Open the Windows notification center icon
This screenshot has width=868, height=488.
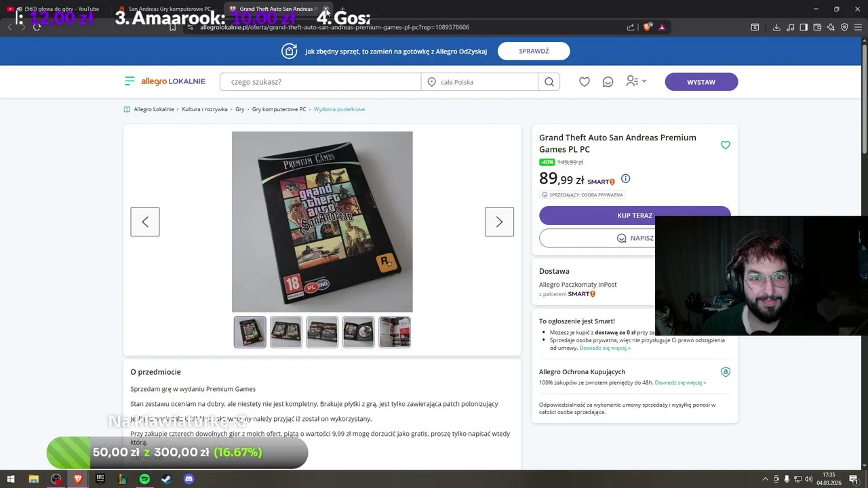[x=855, y=479]
